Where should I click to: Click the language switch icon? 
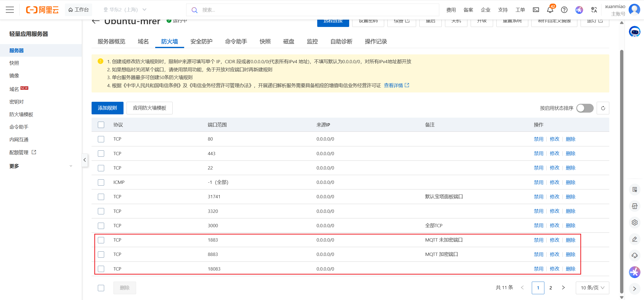pos(594,10)
